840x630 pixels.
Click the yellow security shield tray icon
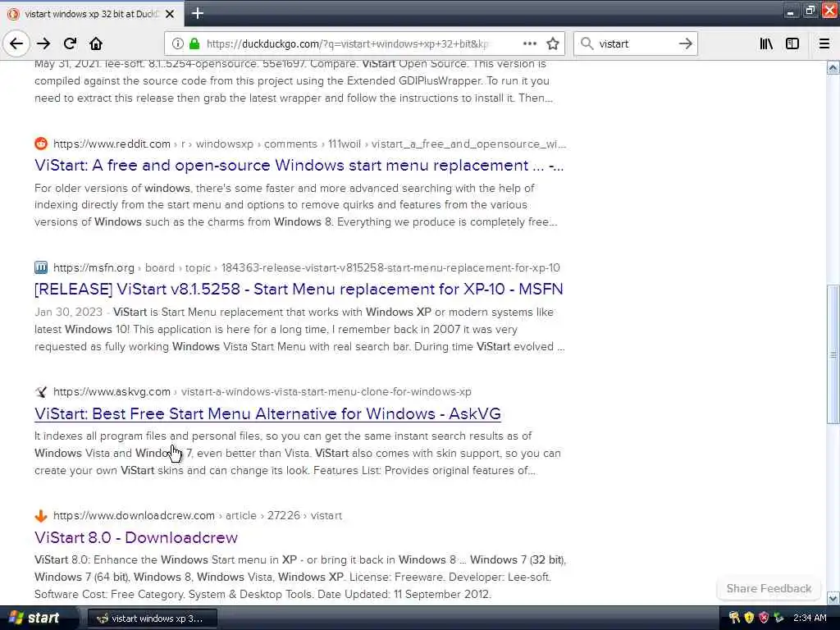point(750,618)
